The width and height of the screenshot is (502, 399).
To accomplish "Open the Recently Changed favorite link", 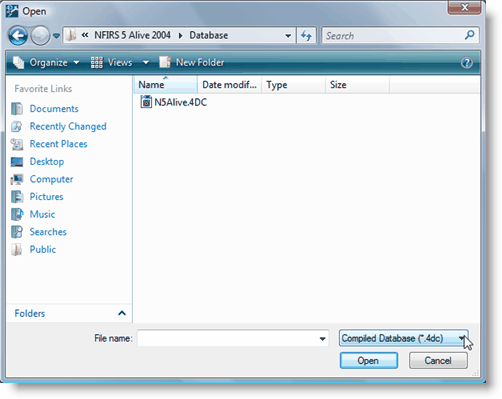I will click(x=68, y=126).
